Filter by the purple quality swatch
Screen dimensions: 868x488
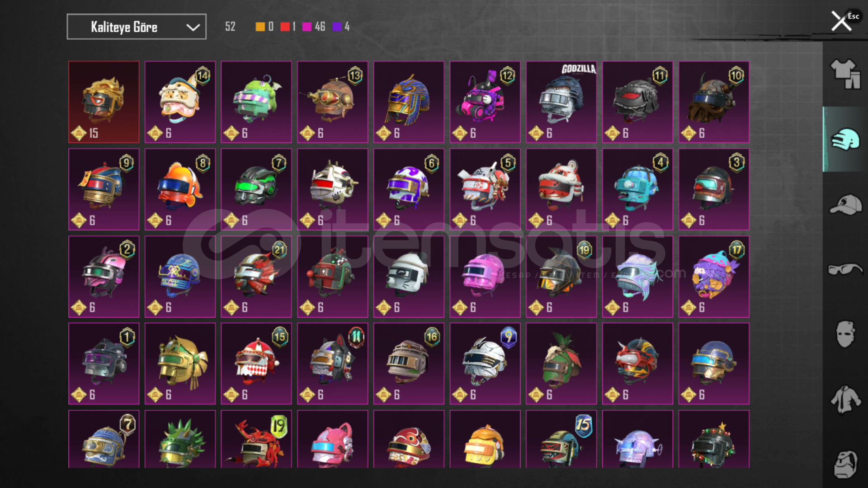click(x=337, y=27)
